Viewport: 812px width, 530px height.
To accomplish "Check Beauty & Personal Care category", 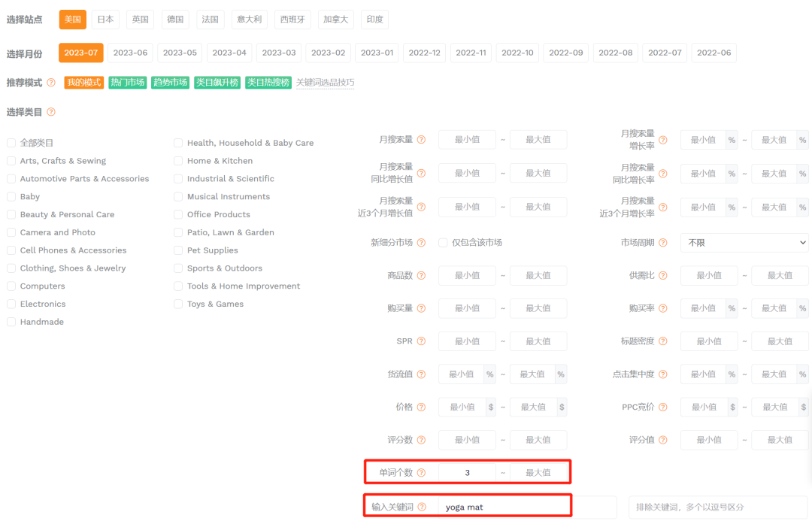I will pos(11,214).
